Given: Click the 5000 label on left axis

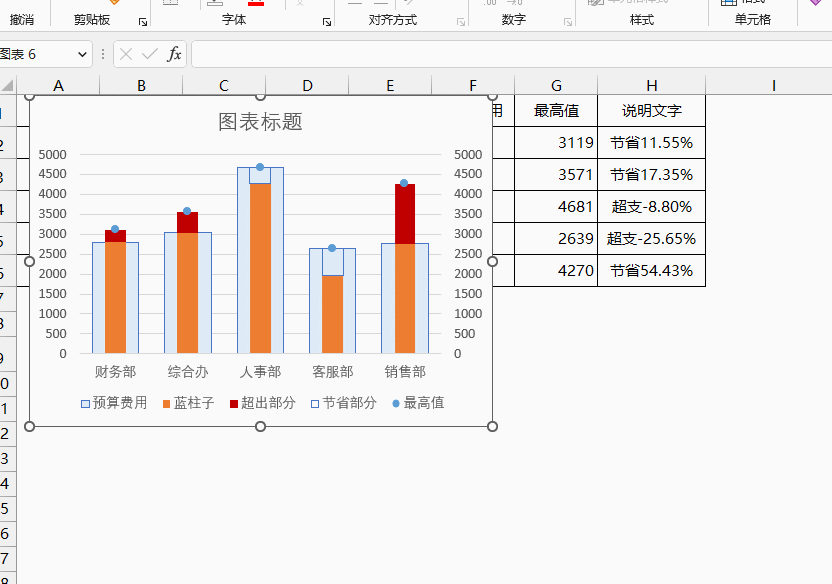Looking at the screenshot, I should tap(53, 155).
